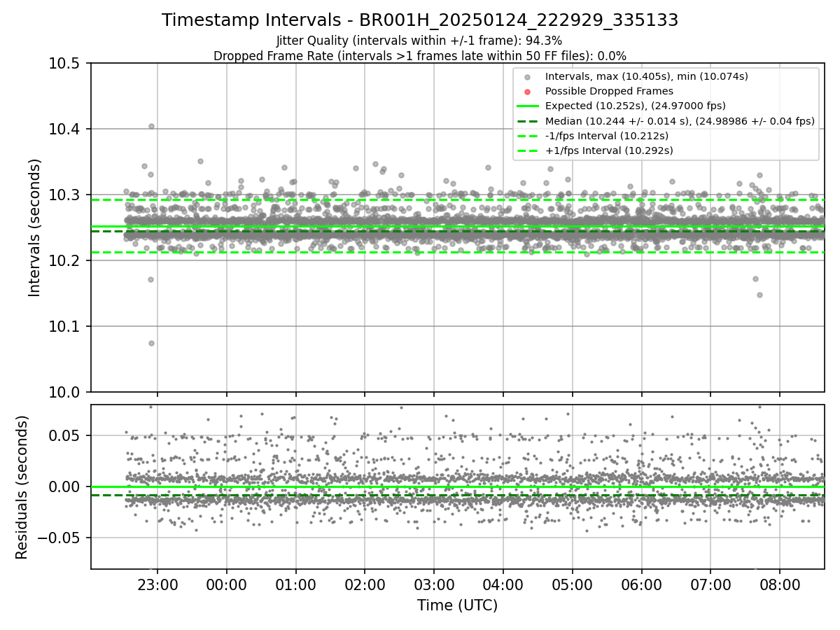Image resolution: width=840 pixels, height=630 pixels.
Task: Click the −0.05 tick label on the residuals axis
Action: tap(57, 538)
